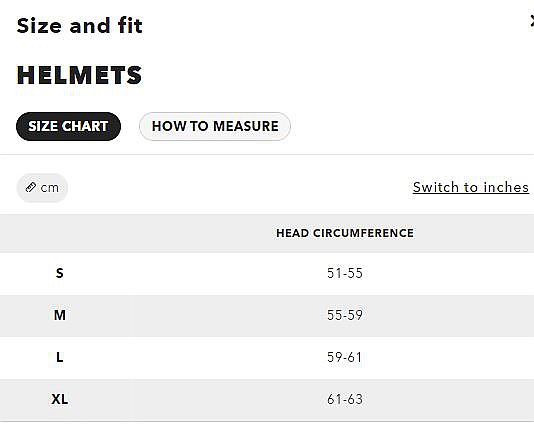
Task: Select the XL size row label
Action: point(60,399)
